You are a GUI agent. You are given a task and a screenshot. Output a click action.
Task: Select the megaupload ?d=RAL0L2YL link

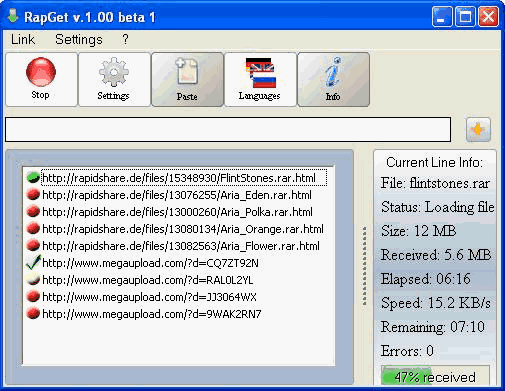point(148,280)
